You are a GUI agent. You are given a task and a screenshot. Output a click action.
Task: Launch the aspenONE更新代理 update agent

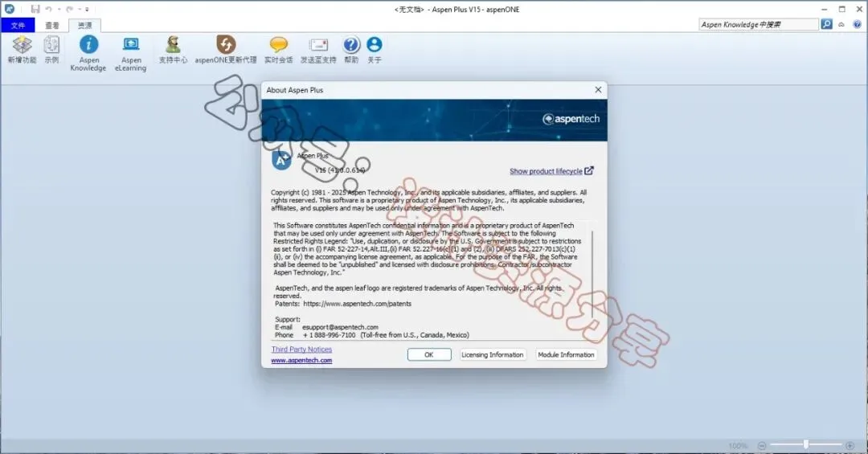pos(225,50)
